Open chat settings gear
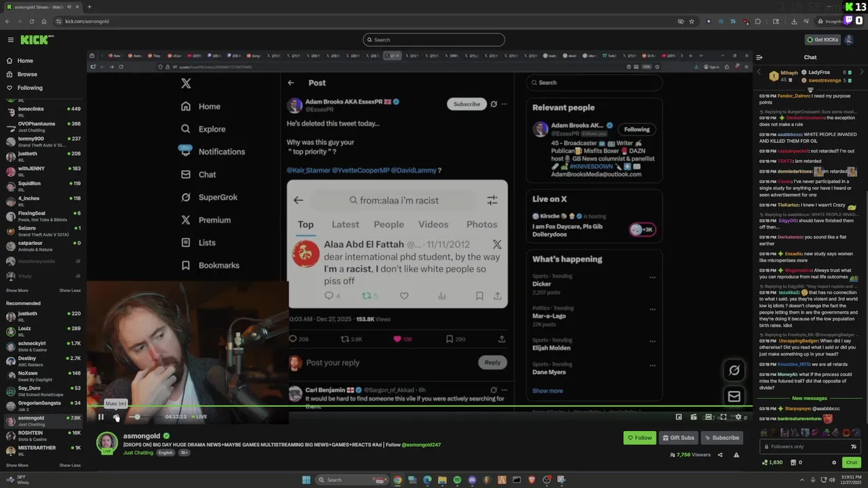This screenshot has width=868, height=488. pyautogui.click(x=834, y=462)
